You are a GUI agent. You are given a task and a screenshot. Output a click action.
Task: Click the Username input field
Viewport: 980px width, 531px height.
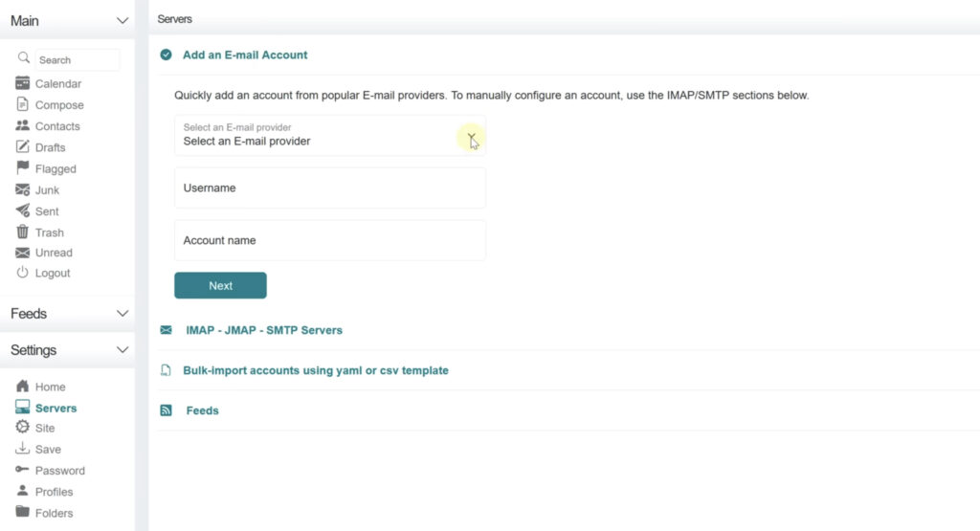click(329, 188)
